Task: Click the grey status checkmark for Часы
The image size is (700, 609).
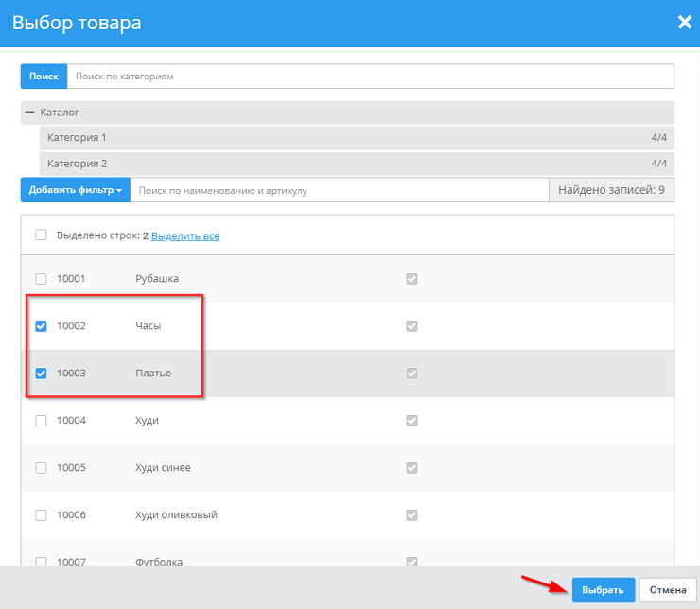Action: (x=411, y=326)
